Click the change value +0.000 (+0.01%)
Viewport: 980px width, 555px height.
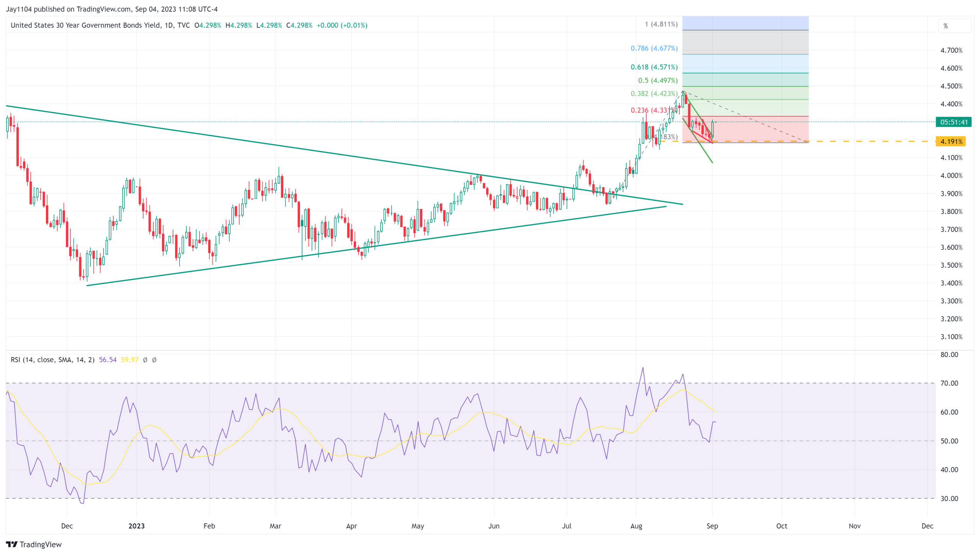[342, 25]
